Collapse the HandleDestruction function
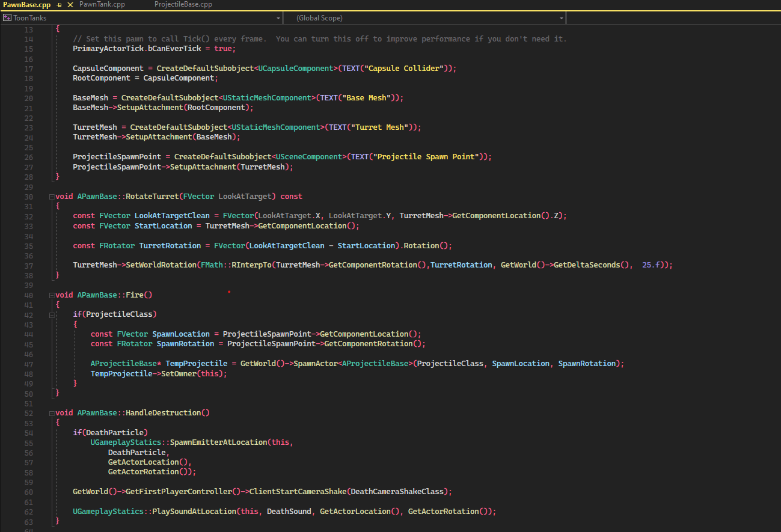781x532 pixels. 51,413
